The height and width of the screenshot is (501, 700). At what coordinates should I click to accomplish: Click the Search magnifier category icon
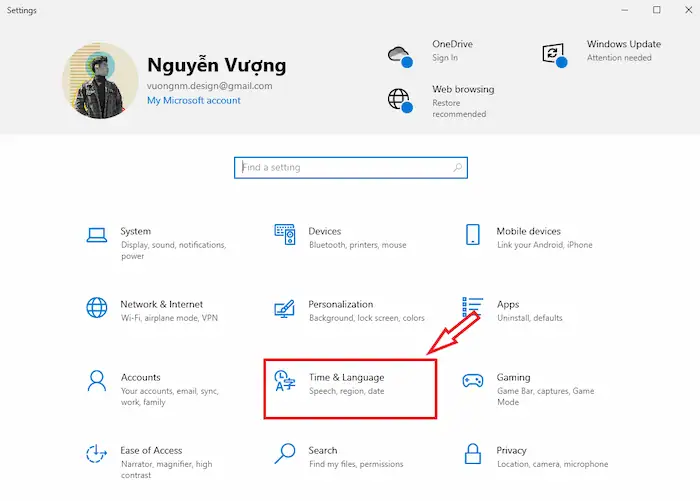[x=285, y=453]
